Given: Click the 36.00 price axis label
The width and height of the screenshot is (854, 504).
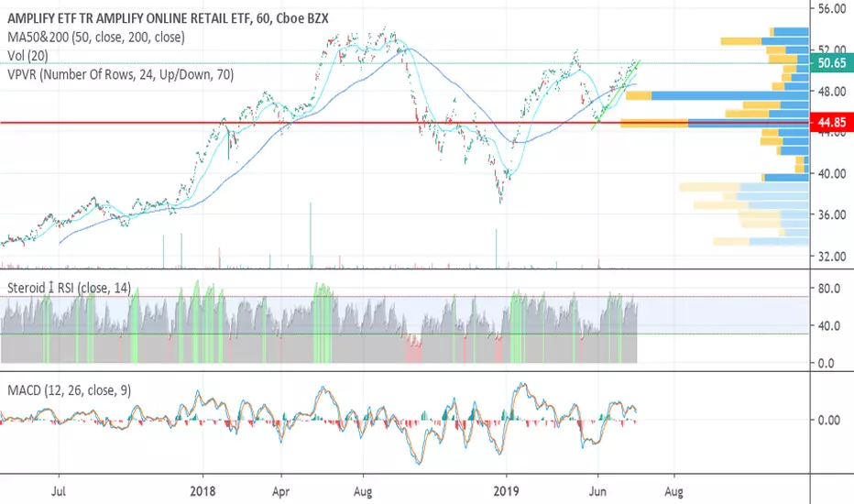Looking at the screenshot, I should pyautogui.click(x=832, y=214).
